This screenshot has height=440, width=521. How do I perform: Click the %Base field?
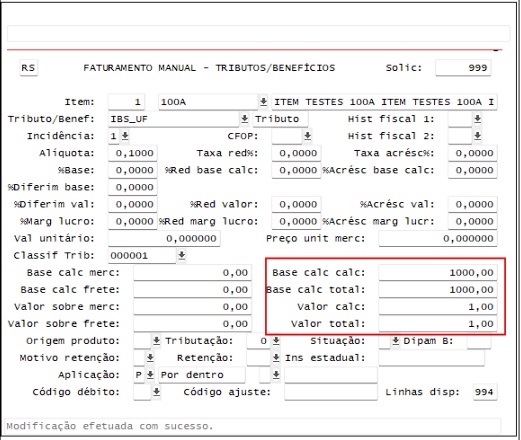click(133, 170)
